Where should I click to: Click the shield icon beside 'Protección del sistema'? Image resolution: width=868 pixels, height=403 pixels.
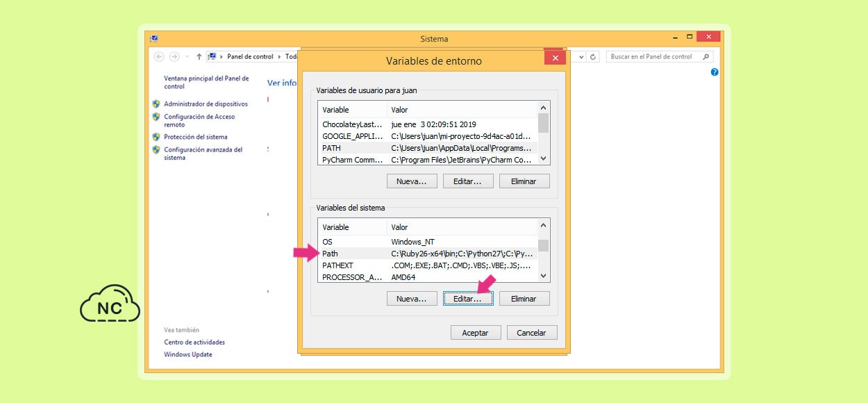[156, 137]
